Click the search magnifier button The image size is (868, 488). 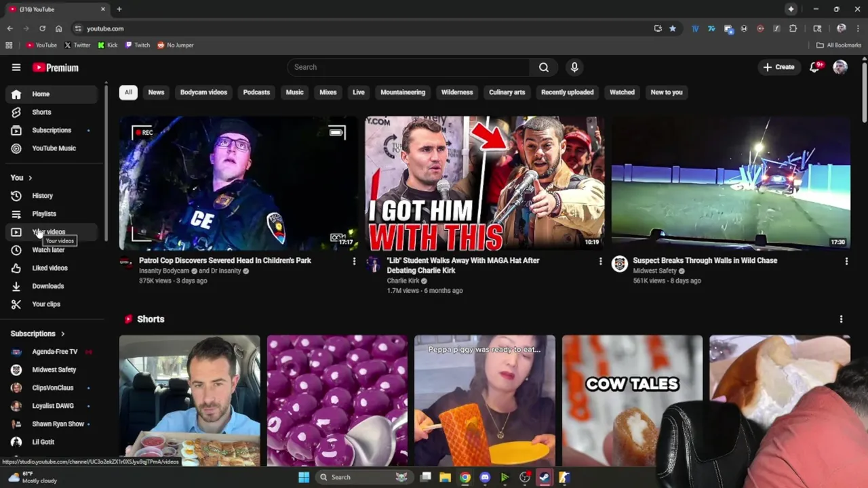(544, 67)
